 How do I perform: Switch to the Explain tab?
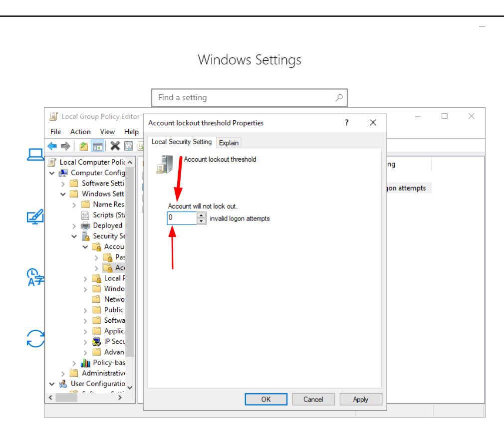(229, 143)
